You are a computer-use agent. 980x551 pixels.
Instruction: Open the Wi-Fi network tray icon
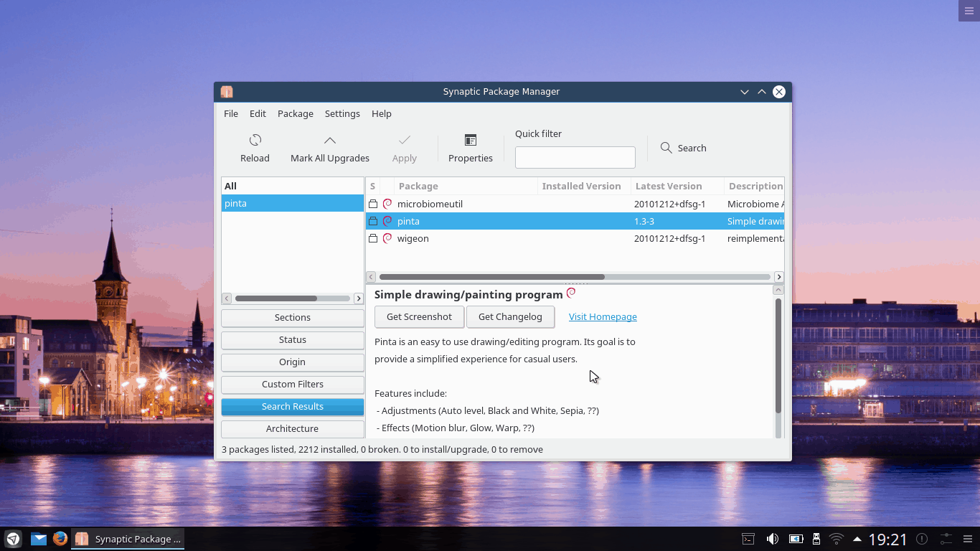click(837, 539)
